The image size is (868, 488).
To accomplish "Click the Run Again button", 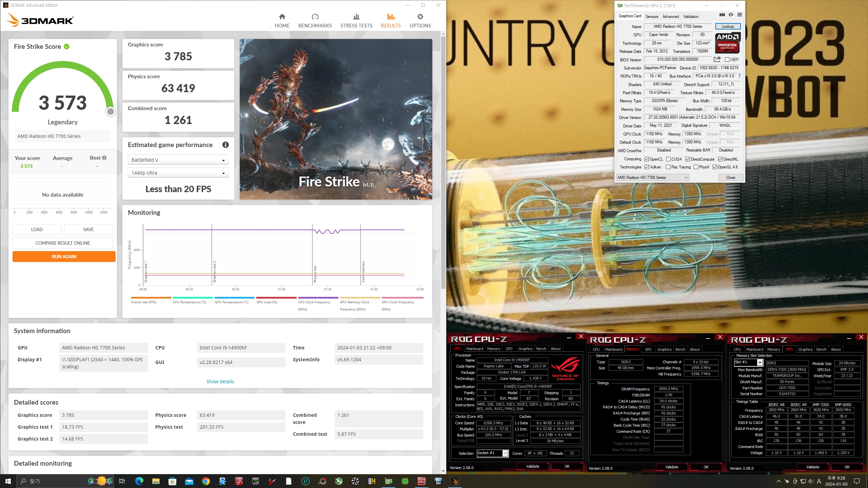I will click(x=64, y=257).
